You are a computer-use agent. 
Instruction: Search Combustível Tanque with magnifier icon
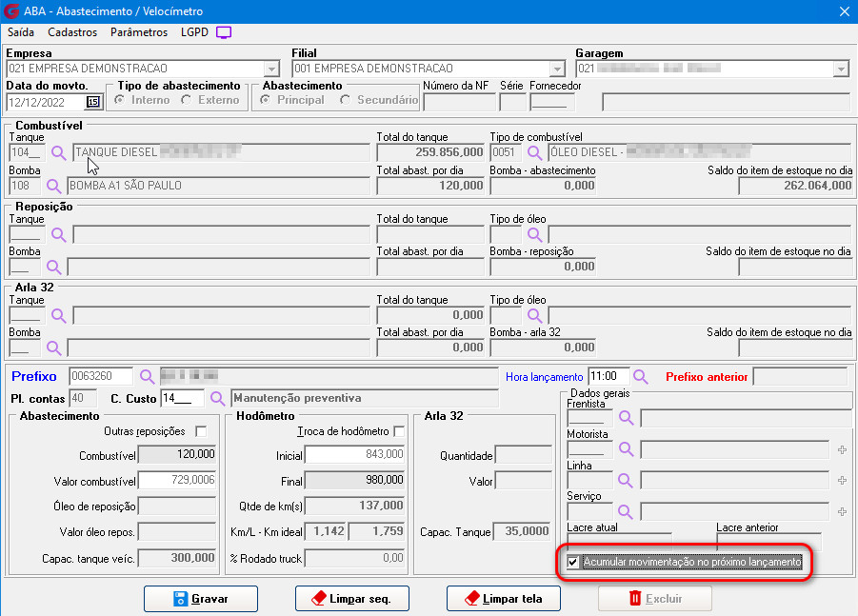58,152
